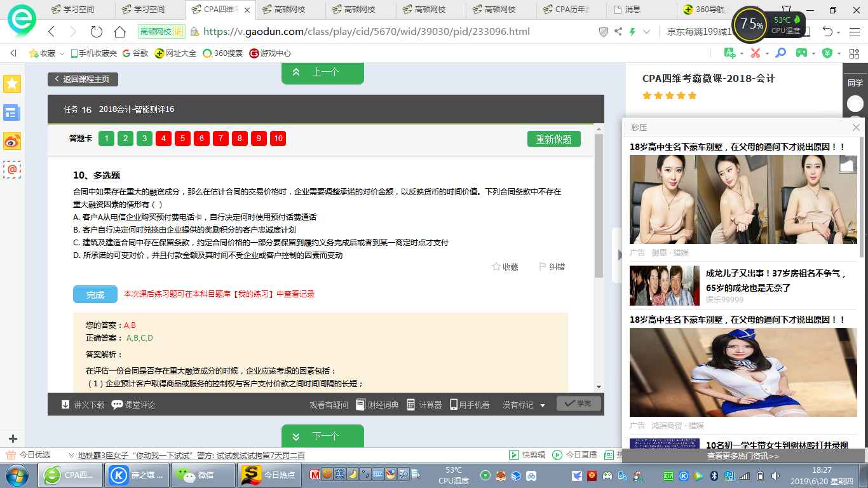
Task: Click the red scissors screenshot icon
Action: (x=756, y=53)
